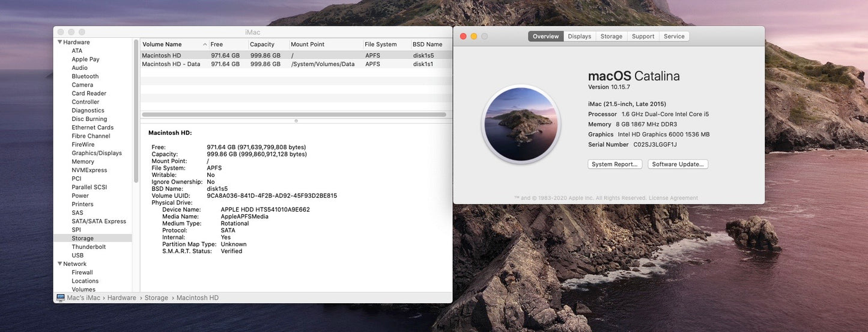Image resolution: width=868 pixels, height=332 pixels.
Task: Sort by Volume Name column header arrow
Action: [205, 45]
